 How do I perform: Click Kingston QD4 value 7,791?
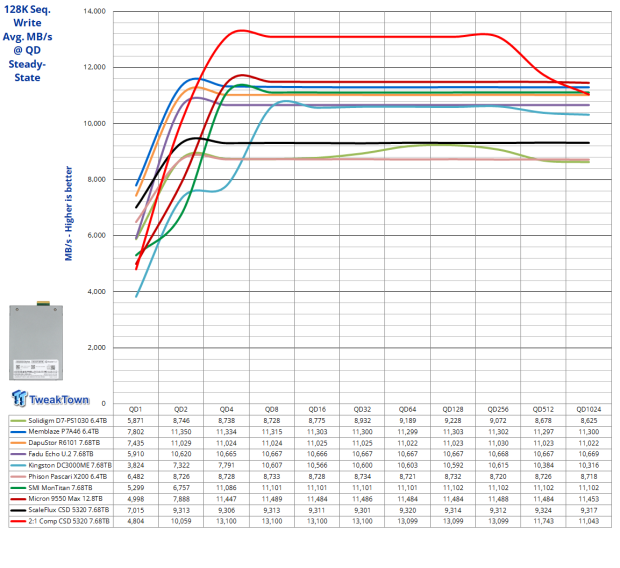[226, 466]
